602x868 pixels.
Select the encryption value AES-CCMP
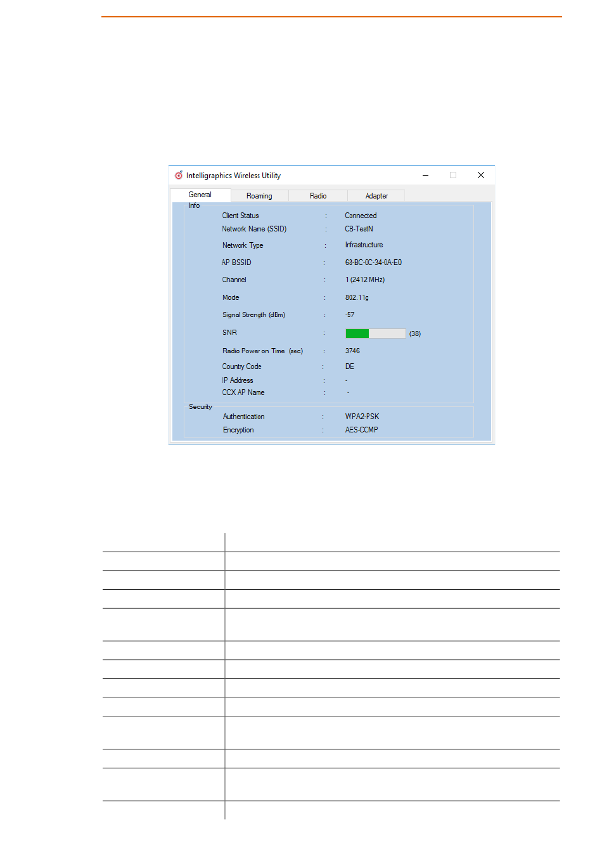tap(362, 430)
